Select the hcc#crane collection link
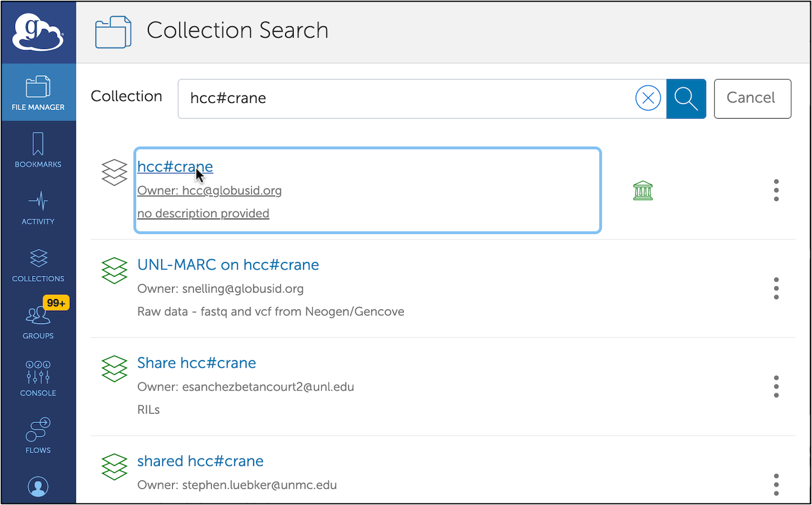This screenshot has width=812, height=505. click(x=175, y=167)
